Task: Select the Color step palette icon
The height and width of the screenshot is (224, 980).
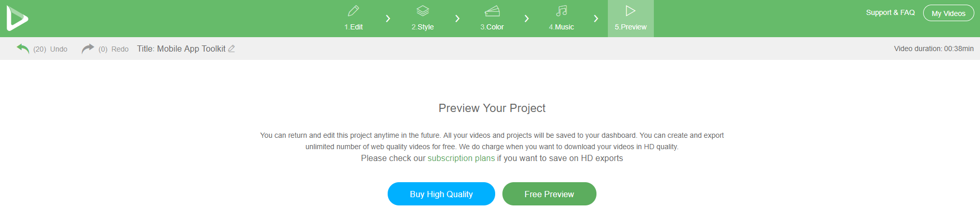Action: (492, 11)
